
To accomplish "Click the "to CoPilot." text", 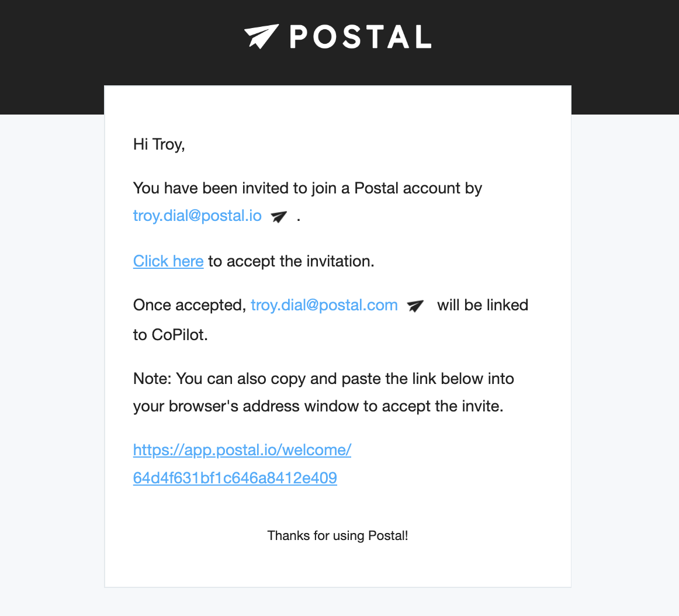I will tap(171, 335).
